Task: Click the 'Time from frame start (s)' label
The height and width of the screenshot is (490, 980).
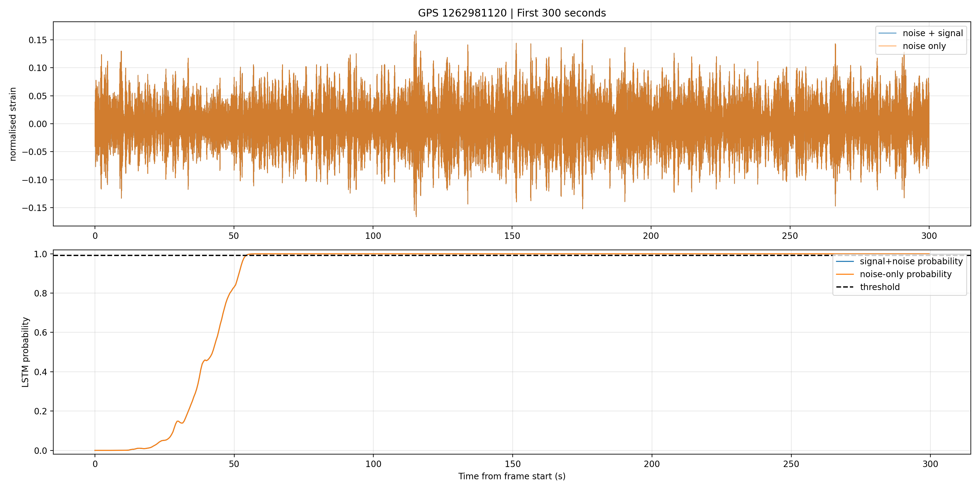Action: [512, 476]
